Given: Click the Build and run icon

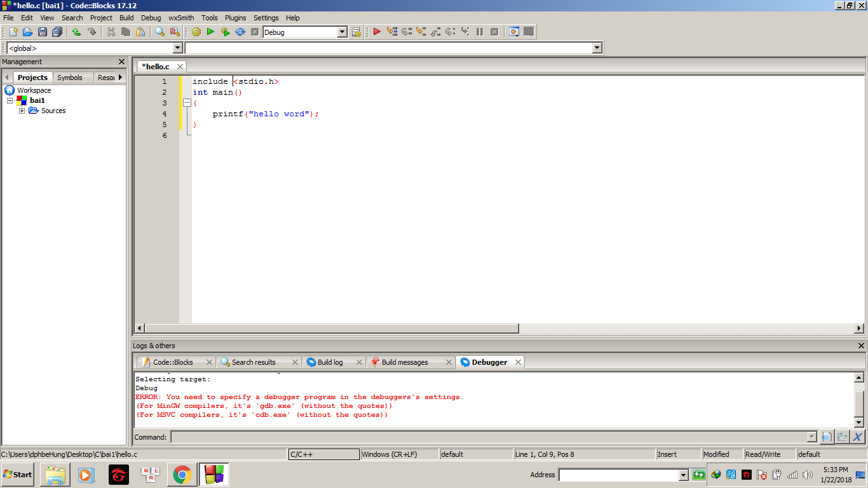Looking at the screenshot, I should tap(225, 32).
